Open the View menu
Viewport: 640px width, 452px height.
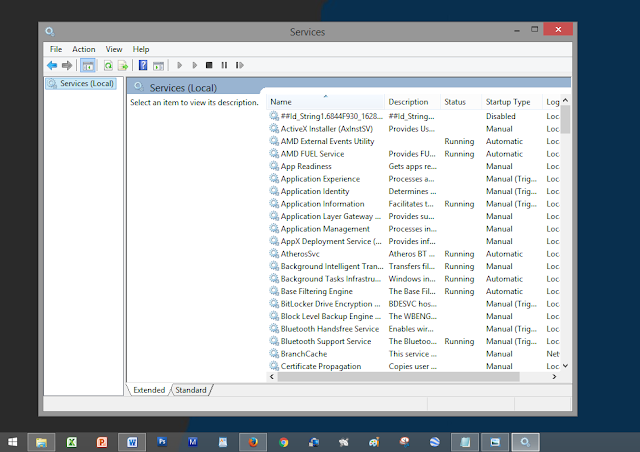114,49
